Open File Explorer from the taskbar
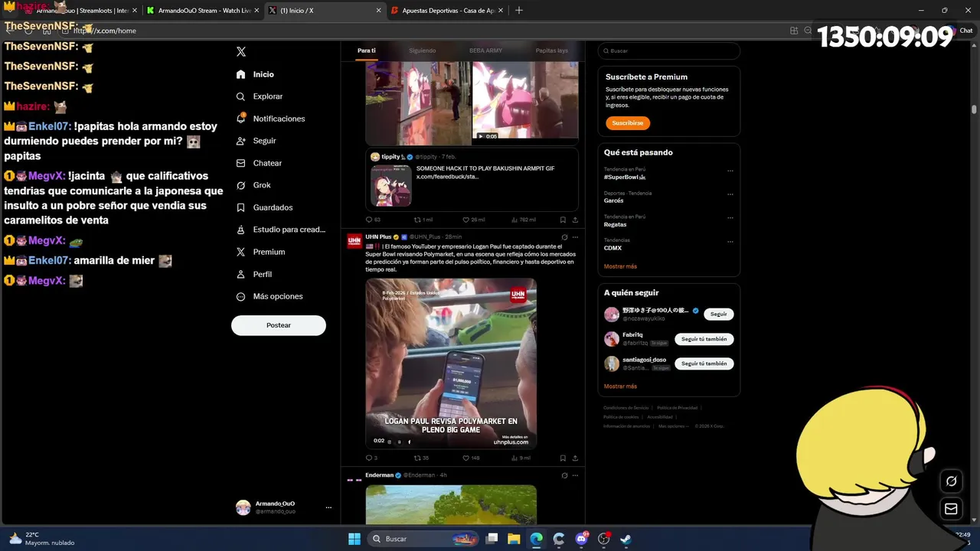 coord(514,539)
